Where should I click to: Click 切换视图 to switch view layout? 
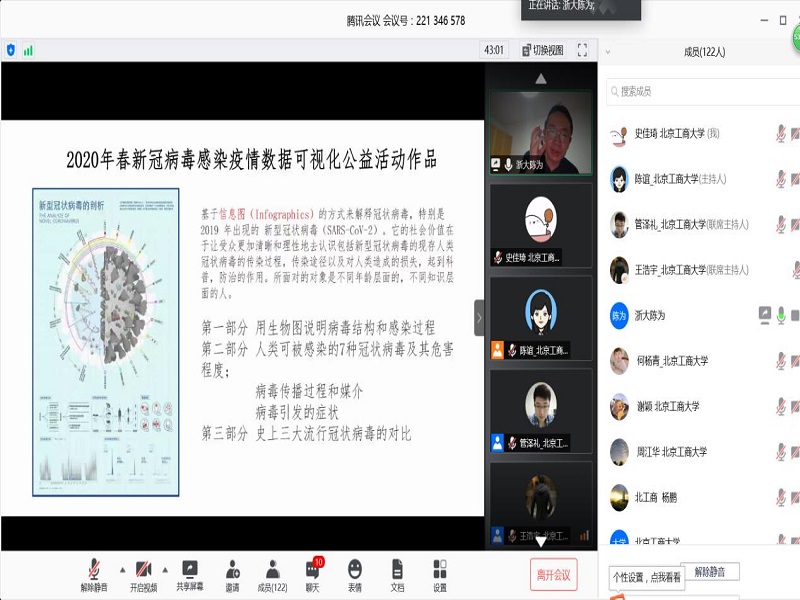click(x=541, y=50)
